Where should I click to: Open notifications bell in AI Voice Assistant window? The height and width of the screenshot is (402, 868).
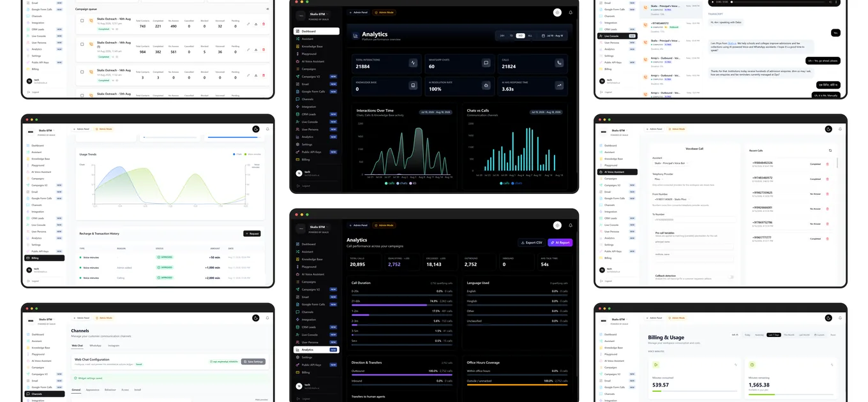841,129
